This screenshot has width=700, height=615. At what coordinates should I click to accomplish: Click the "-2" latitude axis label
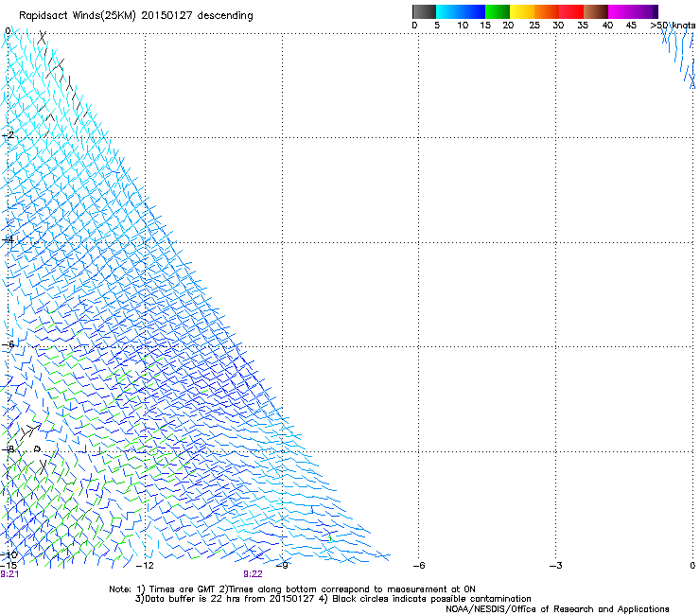8,134
